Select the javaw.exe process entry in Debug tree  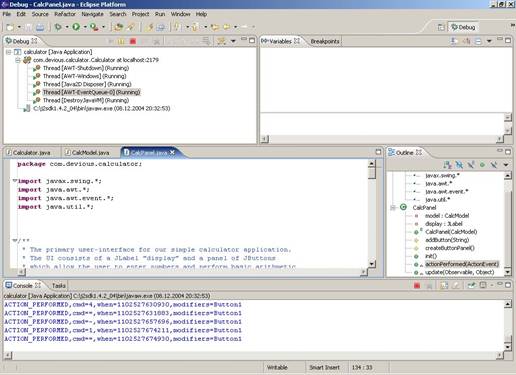102,108
